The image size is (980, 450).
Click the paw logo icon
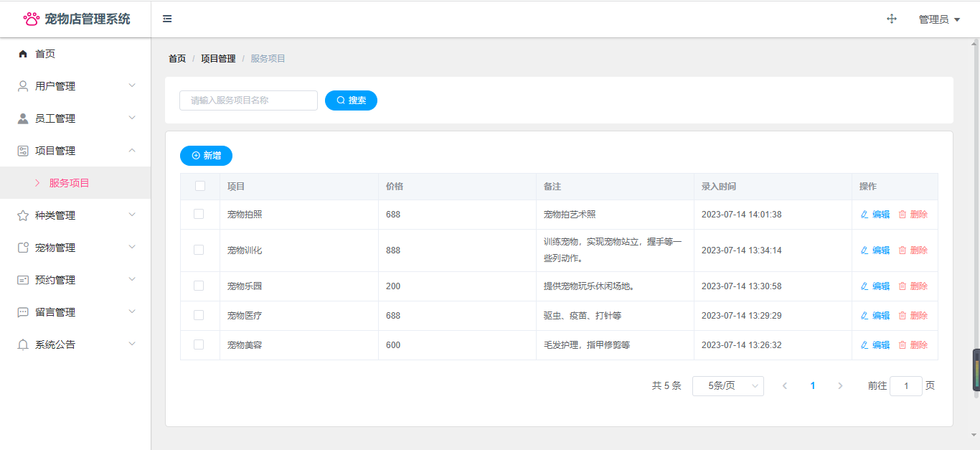32,19
